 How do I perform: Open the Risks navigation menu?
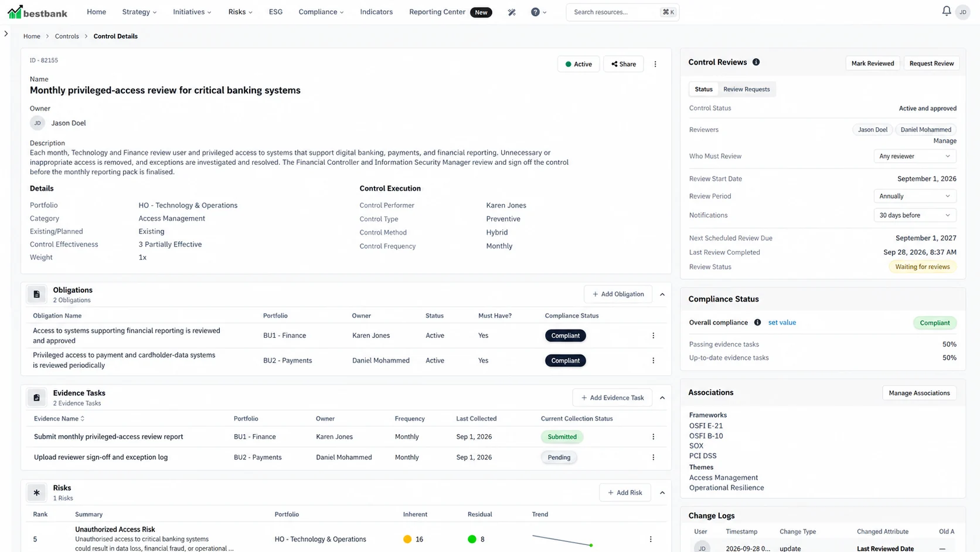click(240, 12)
